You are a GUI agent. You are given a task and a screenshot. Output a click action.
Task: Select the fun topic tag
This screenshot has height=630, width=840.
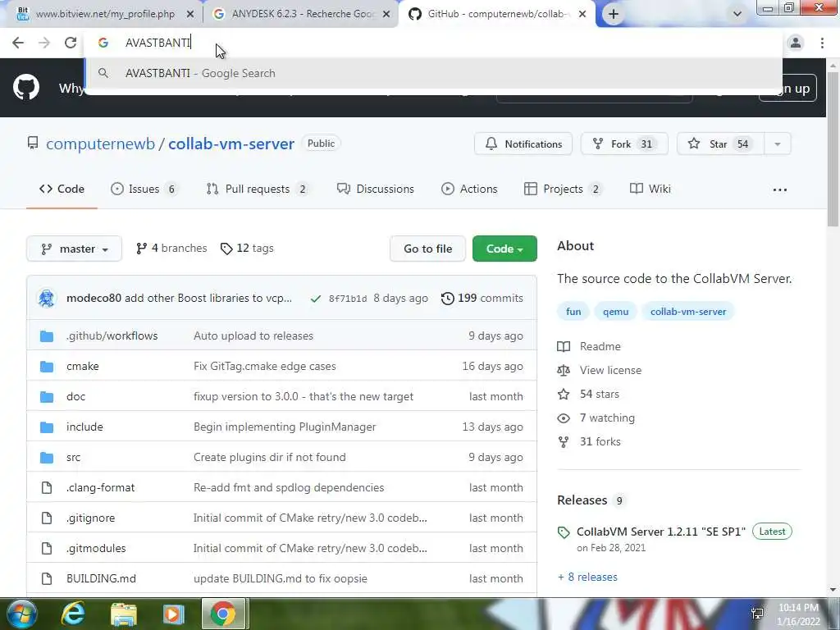573,312
